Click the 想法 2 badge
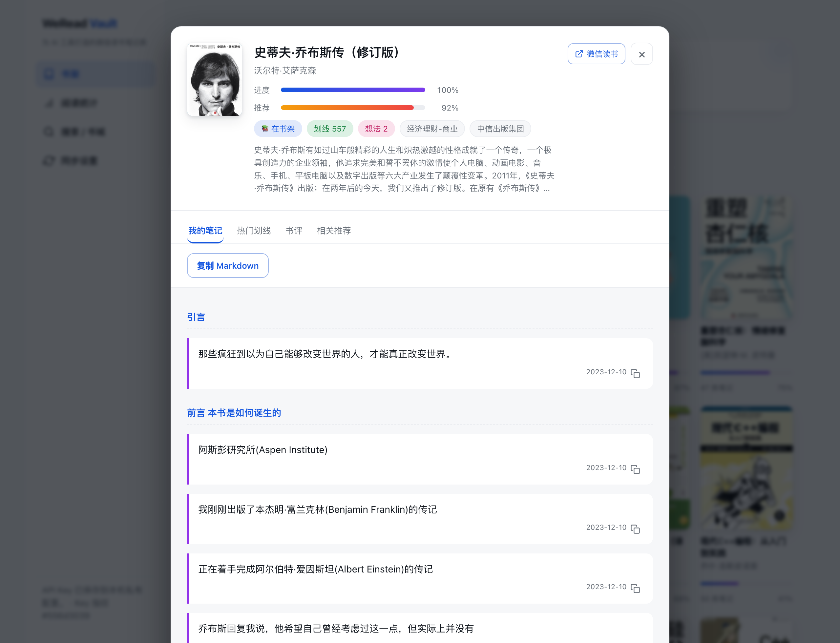Screen dimensions: 840x643 pyautogui.click(x=376, y=129)
